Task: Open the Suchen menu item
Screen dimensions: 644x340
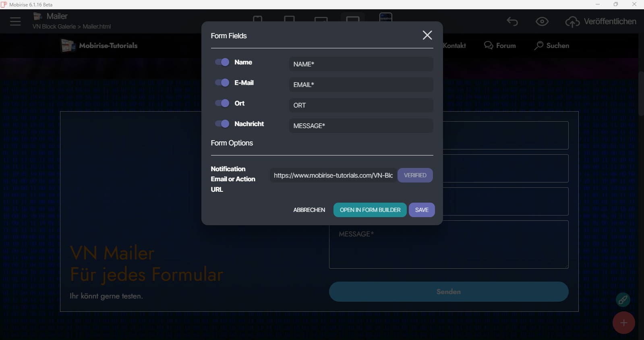Action: point(558,46)
